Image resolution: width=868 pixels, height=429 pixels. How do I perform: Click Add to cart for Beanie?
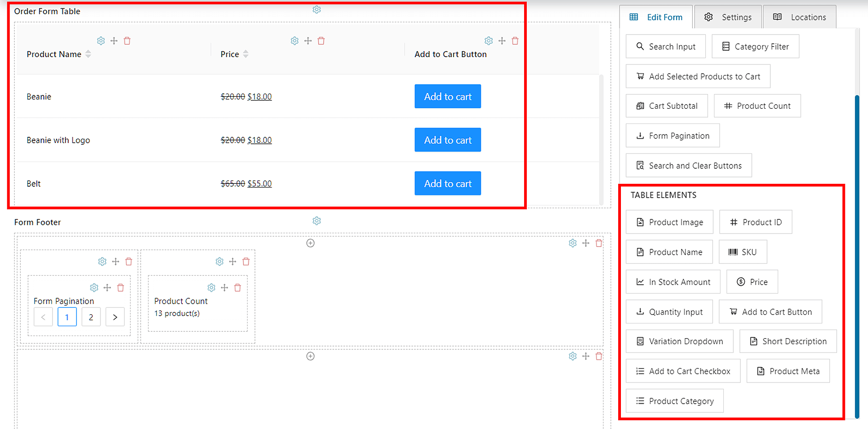(448, 96)
